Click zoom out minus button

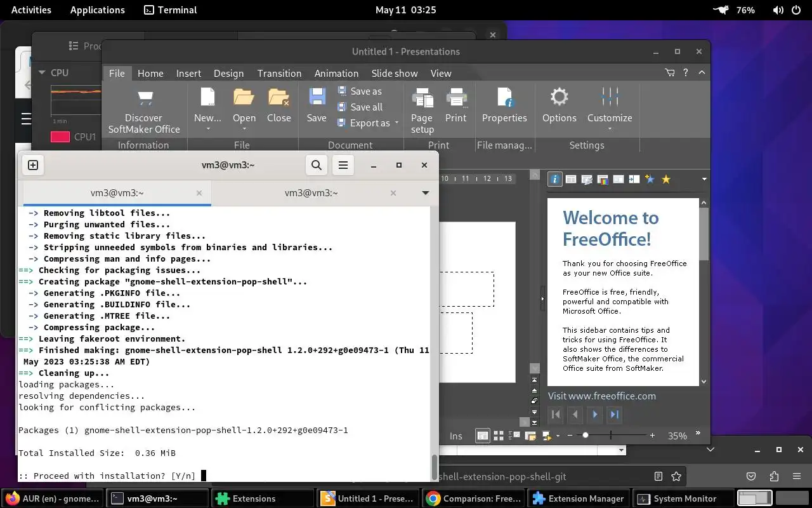pyautogui.click(x=569, y=436)
